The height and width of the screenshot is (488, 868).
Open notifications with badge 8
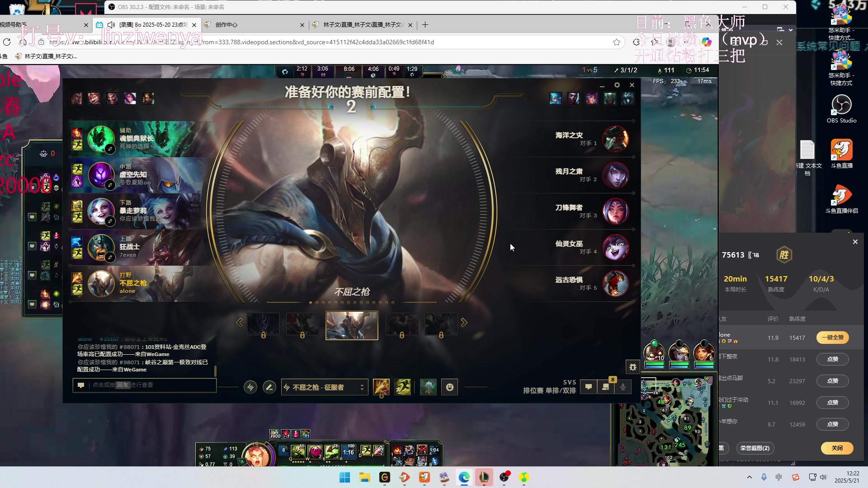coord(606,387)
